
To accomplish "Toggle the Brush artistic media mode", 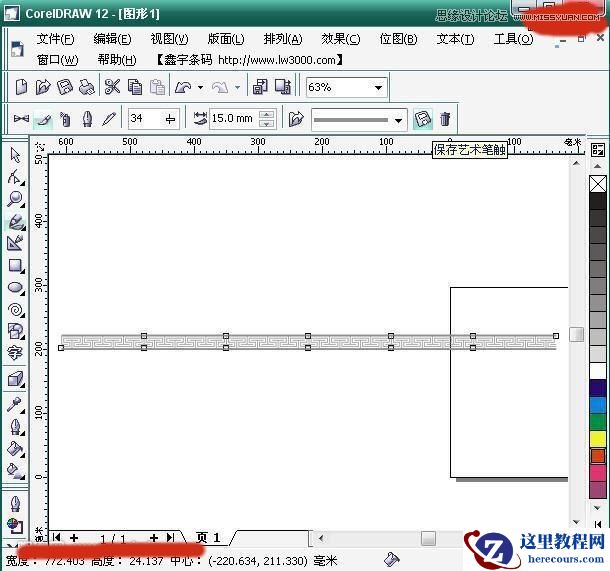I will 43,119.
